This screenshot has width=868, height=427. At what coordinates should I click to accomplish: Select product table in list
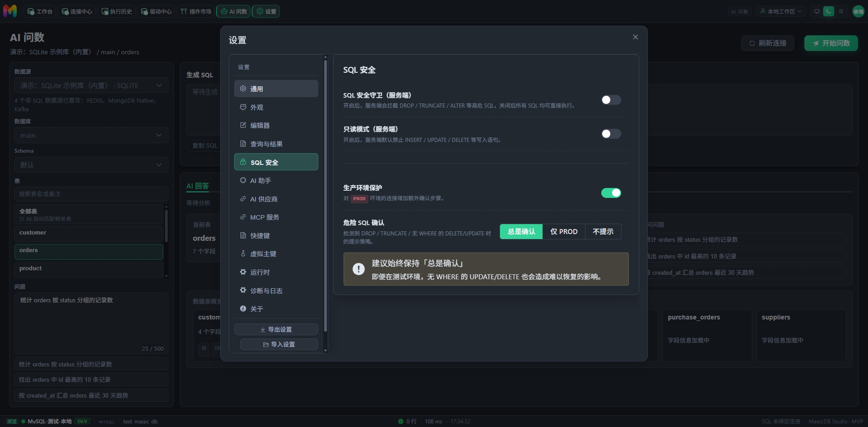(89, 270)
